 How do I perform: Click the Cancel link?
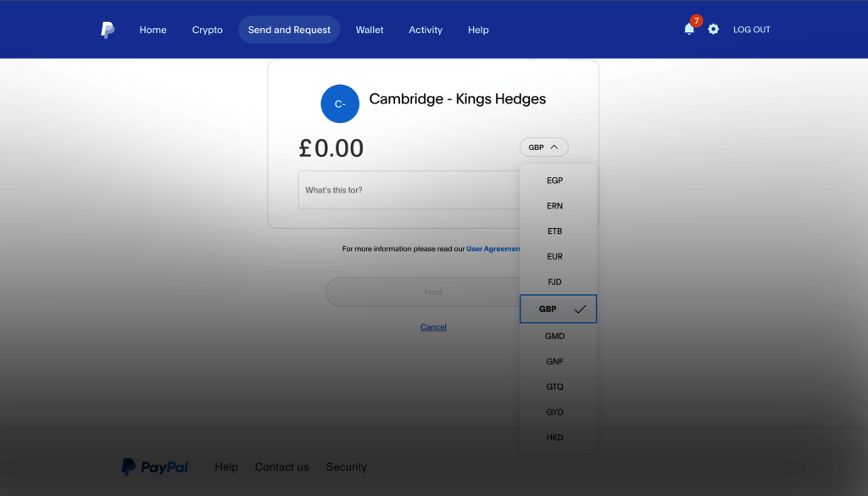433,327
